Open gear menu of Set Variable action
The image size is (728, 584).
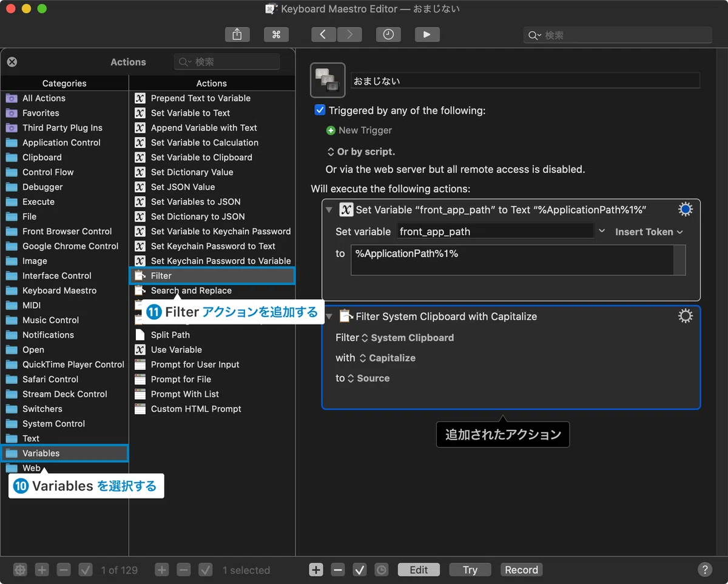[685, 210]
